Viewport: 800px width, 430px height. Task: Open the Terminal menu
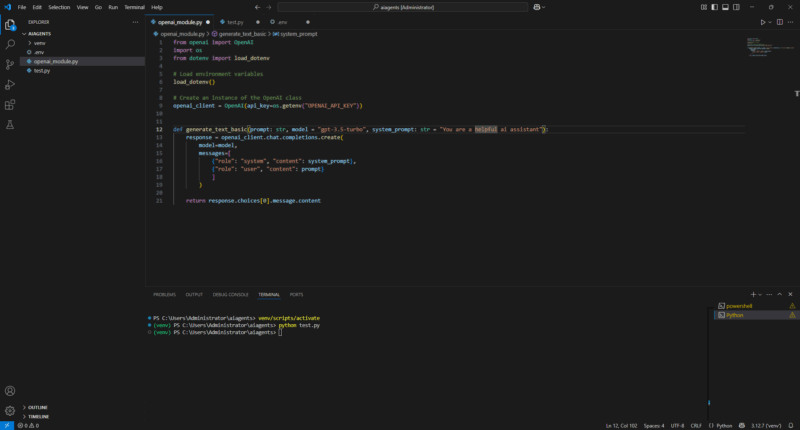134,7
